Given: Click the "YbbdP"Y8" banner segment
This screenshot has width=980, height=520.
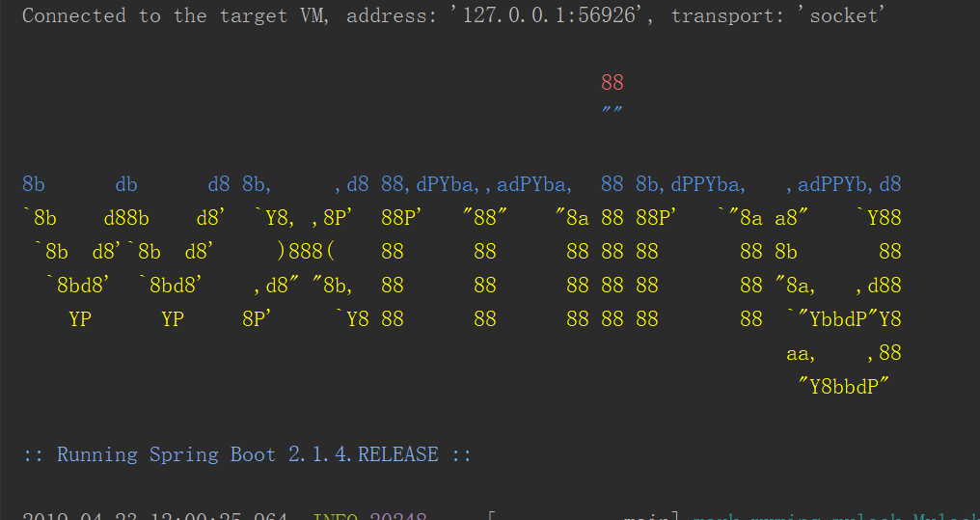Looking at the screenshot, I should pyautogui.click(x=850, y=319).
